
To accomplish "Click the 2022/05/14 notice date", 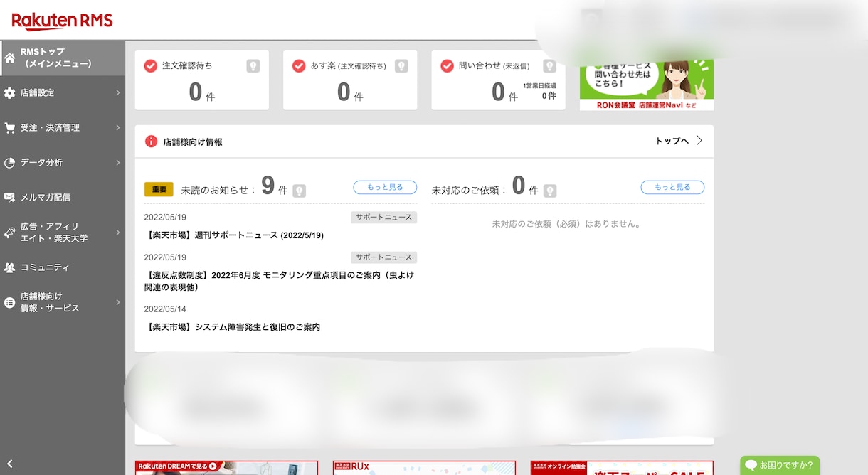I will [x=165, y=309].
